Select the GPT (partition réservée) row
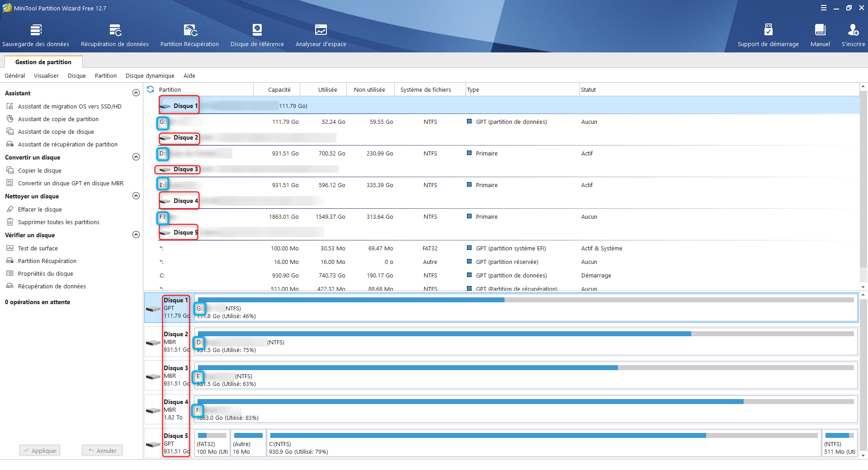Image resolution: width=868 pixels, height=470 pixels. point(501,262)
